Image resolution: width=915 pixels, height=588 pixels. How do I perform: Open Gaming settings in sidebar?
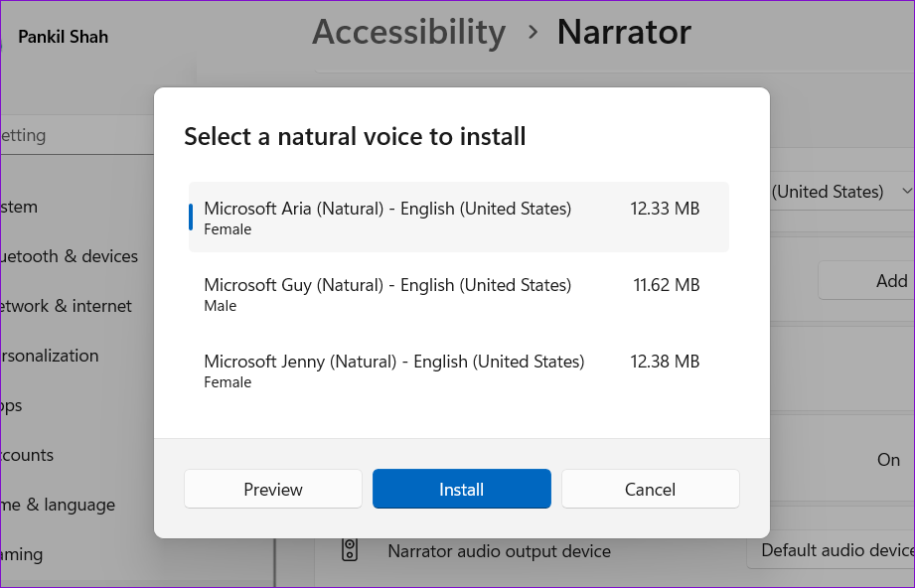tap(22, 554)
